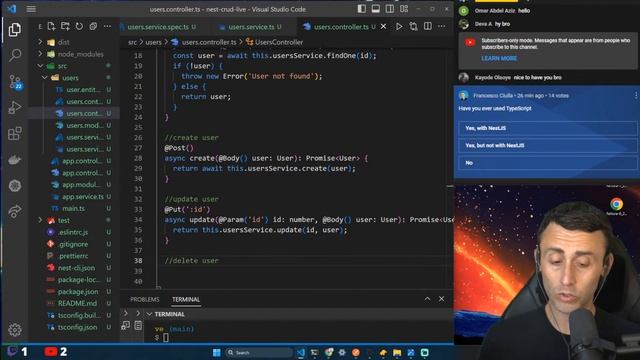
Task: Open .eslintrc.js in Explorer
Action: click(73, 232)
